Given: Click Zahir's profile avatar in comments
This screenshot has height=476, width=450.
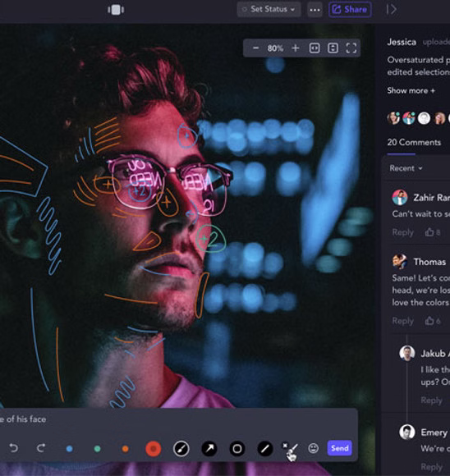Looking at the screenshot, I should 400,198.
